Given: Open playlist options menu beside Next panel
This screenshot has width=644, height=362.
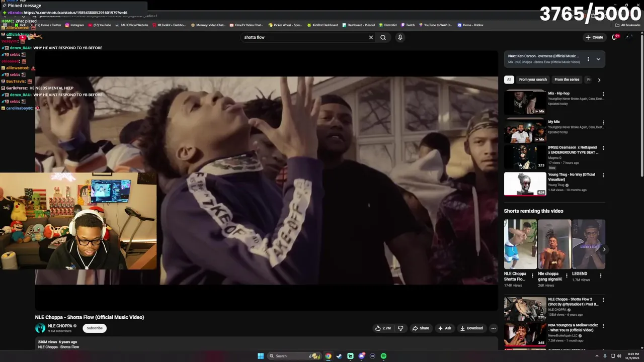Looking at the screenshot, I should [x=588, y=59].
